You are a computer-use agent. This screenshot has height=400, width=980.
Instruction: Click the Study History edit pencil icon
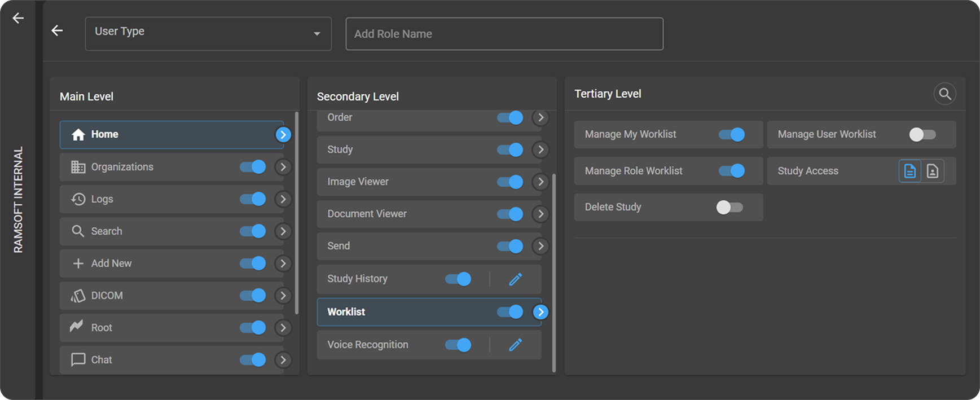516,279
